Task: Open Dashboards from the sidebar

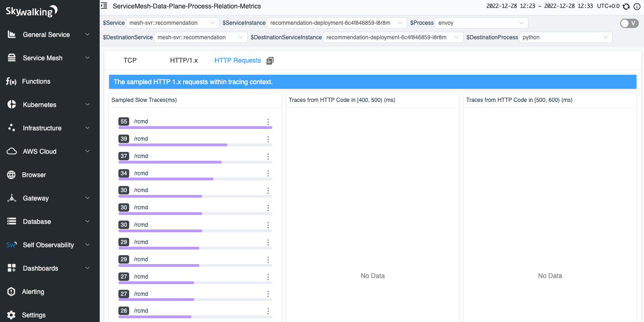Action: [11, 268]
